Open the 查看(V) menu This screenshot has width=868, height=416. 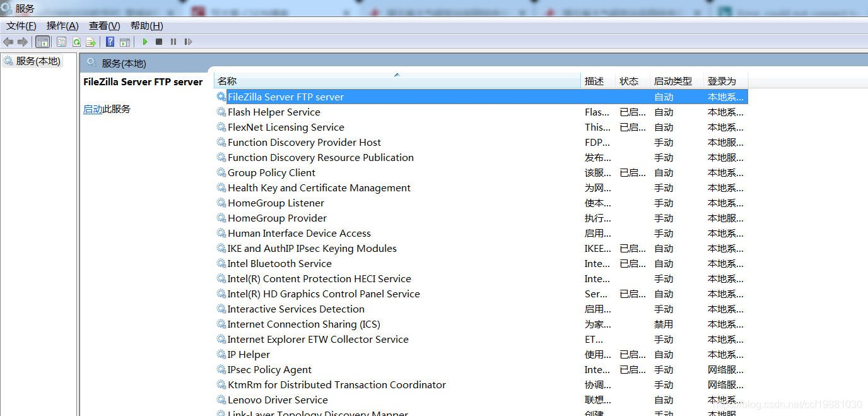pyautogui.click(x=104, y=25)
